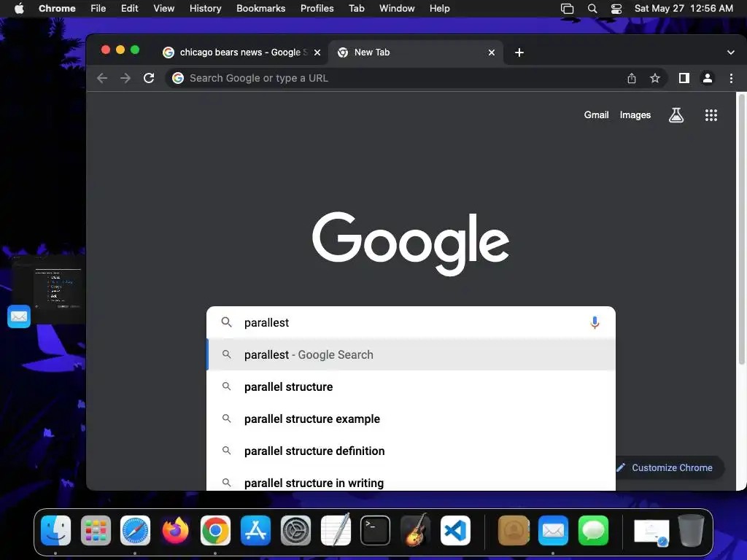Viewport: 747px width, 560px height.
Task: Select the parallel structure example suggestion
Action: pyautogui.click(x=411, y=419)
